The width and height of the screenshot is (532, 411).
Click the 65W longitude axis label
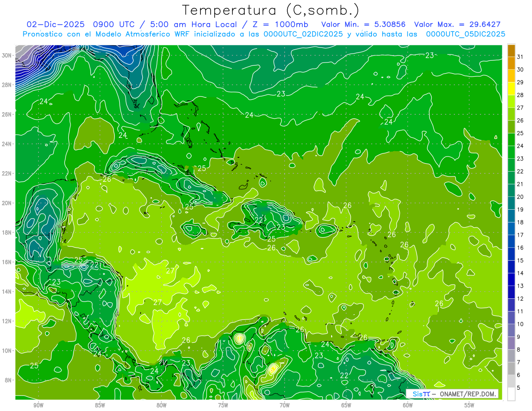click(346, 405)
